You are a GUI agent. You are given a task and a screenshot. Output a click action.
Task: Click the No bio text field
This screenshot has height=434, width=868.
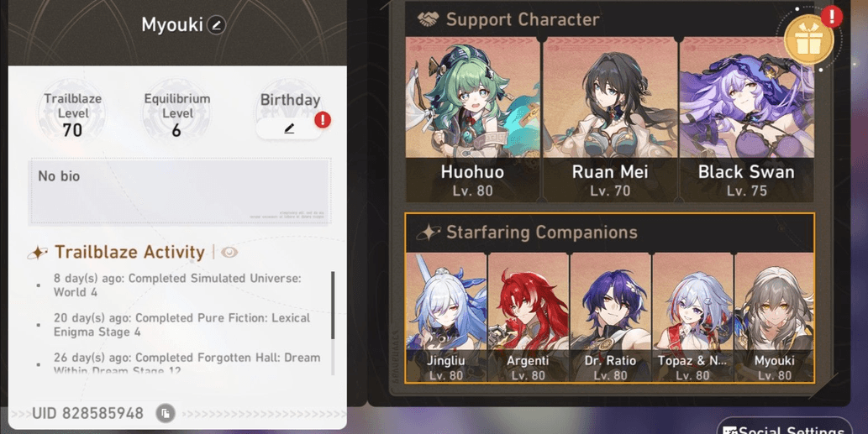[x=180, y=191]
